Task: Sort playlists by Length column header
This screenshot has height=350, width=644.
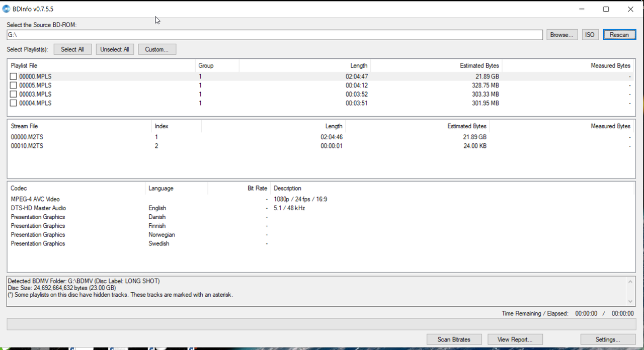Action: click(x=305, y=65)
